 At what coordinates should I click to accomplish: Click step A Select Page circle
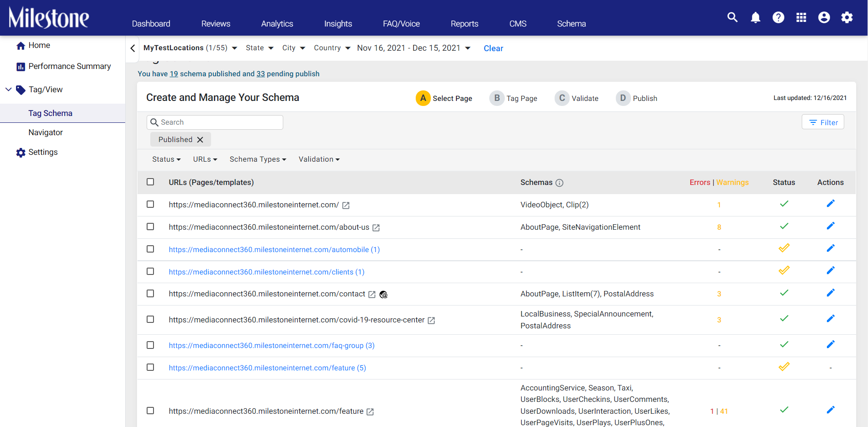click(423, 98)
